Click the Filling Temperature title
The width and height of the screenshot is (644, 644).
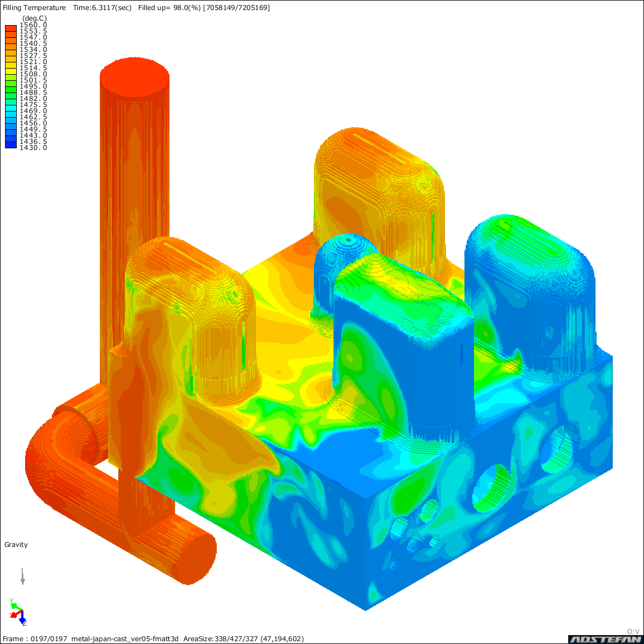click(x=34, y=8)
